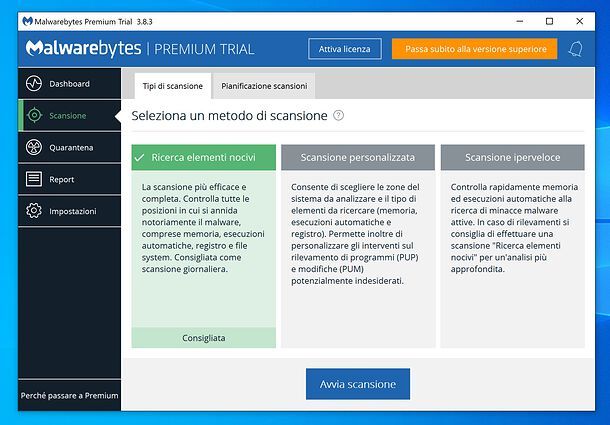610x425 pixels.
Task: Open the Dashboard section
Action: click(x=69, y=83)
